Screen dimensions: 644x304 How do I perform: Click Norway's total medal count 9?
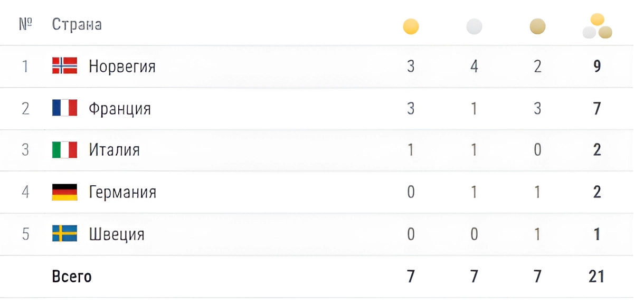597,66
